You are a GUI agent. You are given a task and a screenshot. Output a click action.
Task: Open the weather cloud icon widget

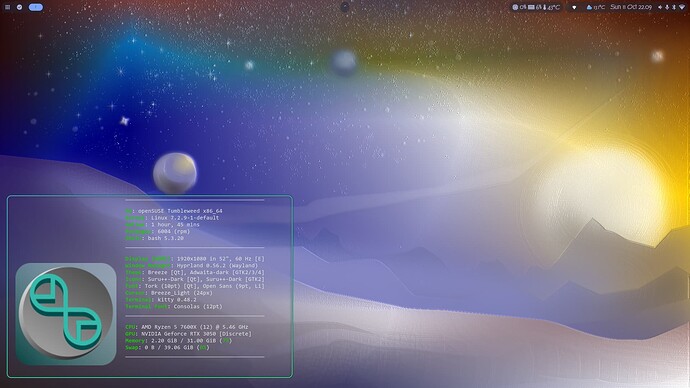pos(589,7)
